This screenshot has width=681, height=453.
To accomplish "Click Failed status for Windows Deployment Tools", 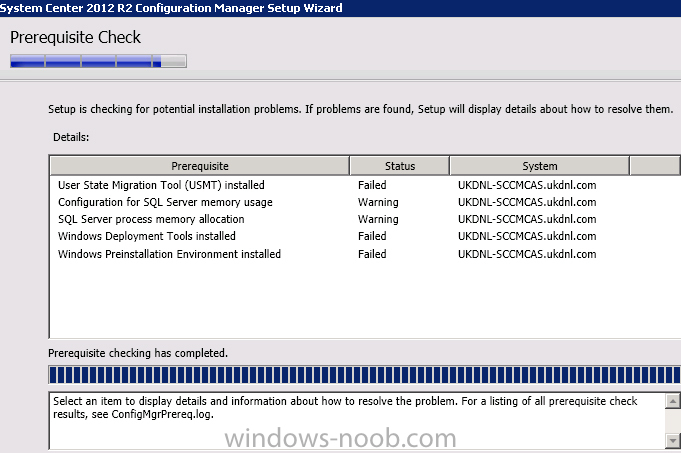I will tap(372, 236).
